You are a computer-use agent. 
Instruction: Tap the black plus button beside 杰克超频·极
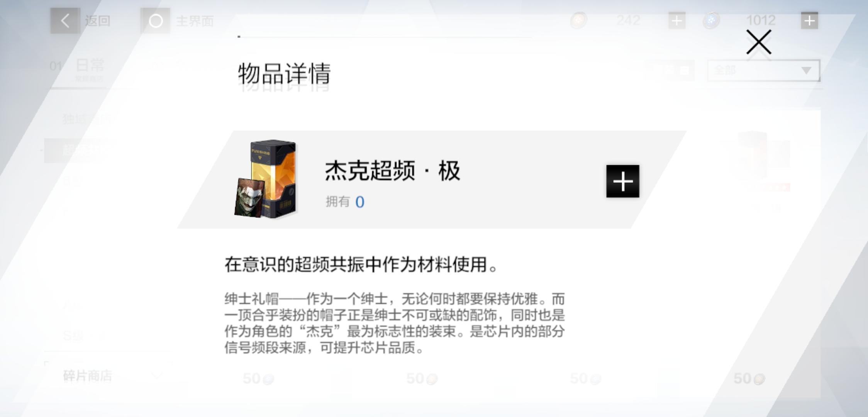click(x=622, y=181)
